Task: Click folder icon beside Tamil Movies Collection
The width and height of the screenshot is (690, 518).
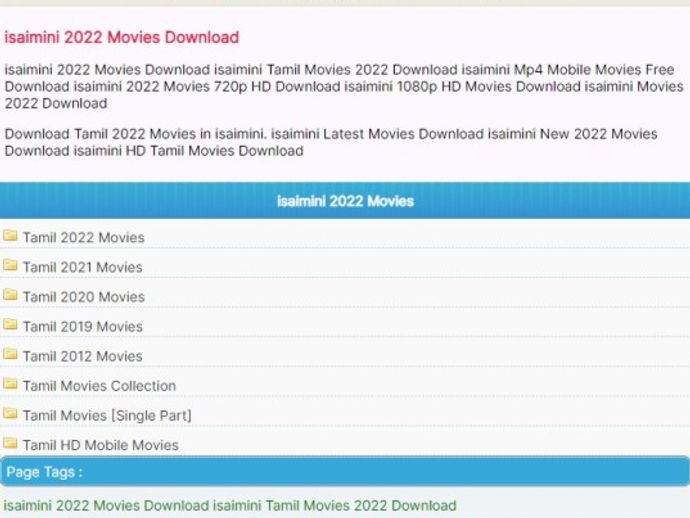Action: pos(10,384)
